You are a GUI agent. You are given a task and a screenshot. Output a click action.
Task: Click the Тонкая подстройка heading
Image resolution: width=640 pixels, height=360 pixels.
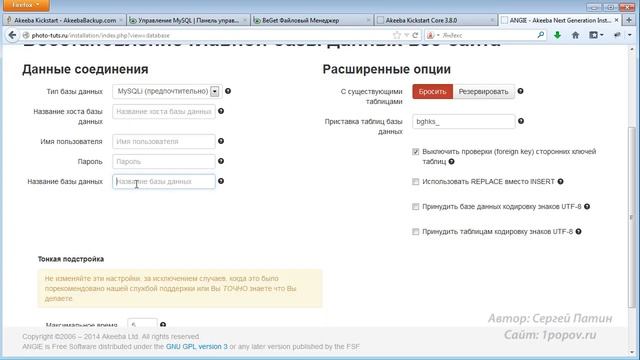coord(71,259)
